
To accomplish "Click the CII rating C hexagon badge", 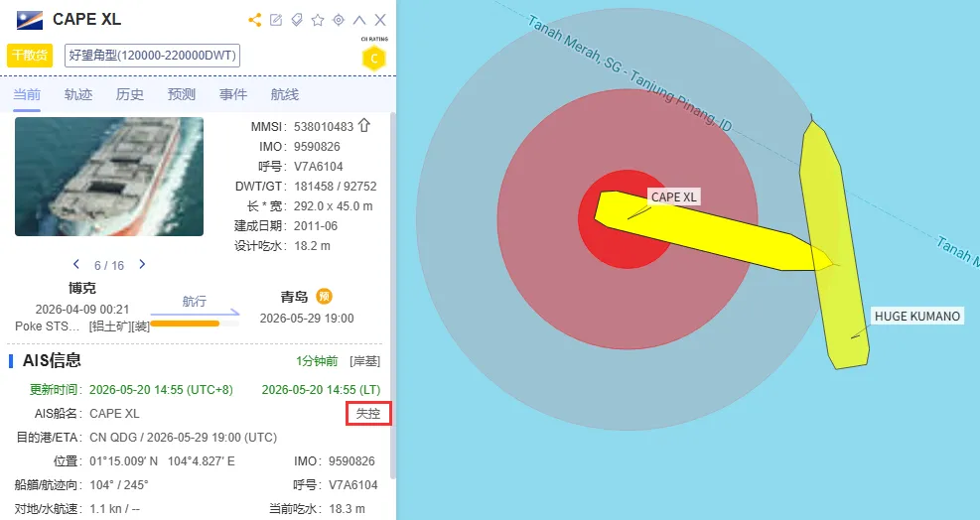I will click(x=373, y=59).
